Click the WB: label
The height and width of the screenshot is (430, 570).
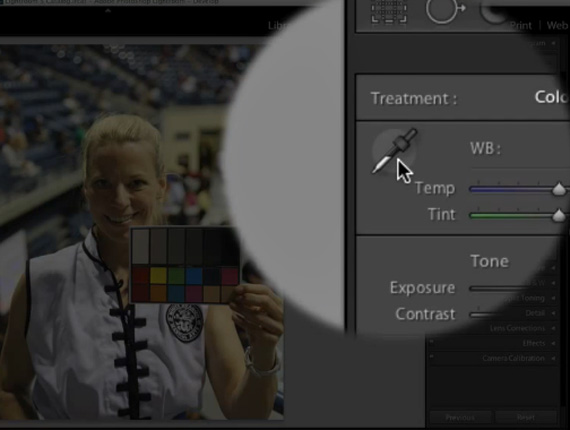tap(485, 148)
